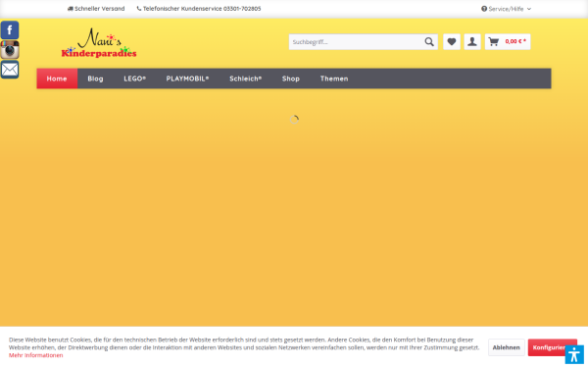Viewport: 588px width, 368px height.
Task: Open the user account icon
Action: point(472,41)
